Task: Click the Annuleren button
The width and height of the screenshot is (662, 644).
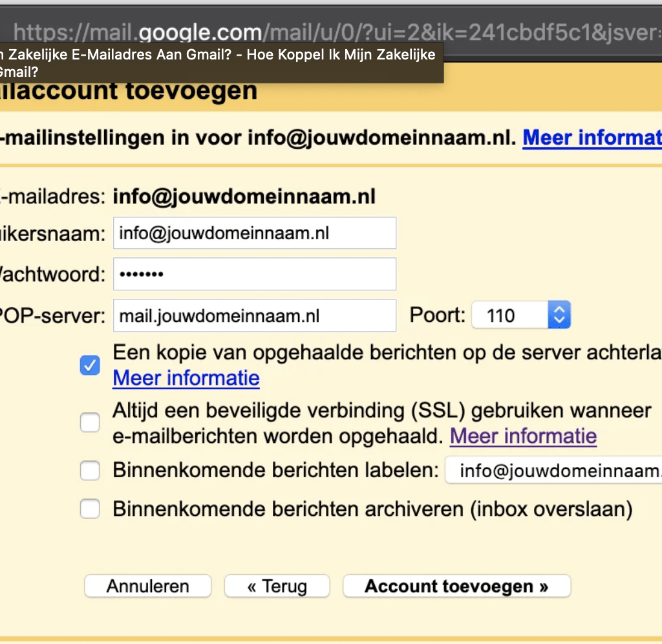Action: point(147,586)
